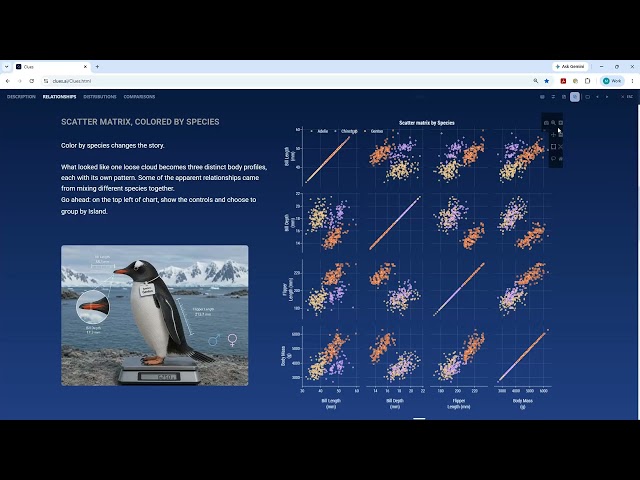Click the 'Flipper Length (mm)' bottom axis label
This screenshot has height=480, width=640.
[x=459, y=403]
